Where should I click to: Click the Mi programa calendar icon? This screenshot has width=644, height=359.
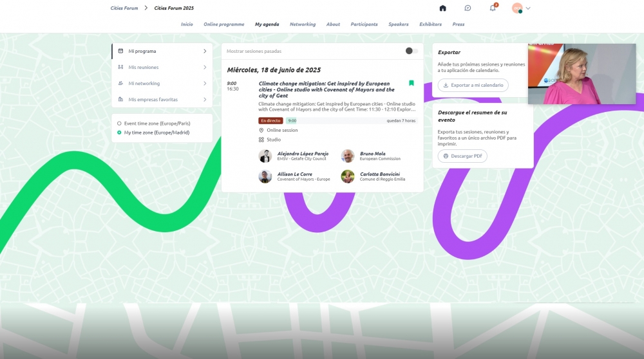tap(120, 51)
